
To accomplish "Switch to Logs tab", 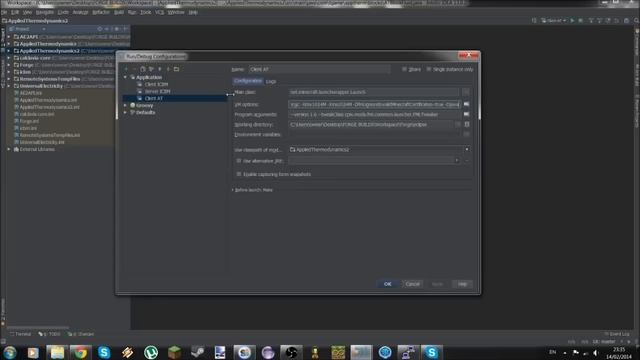I will click(271, 82).
